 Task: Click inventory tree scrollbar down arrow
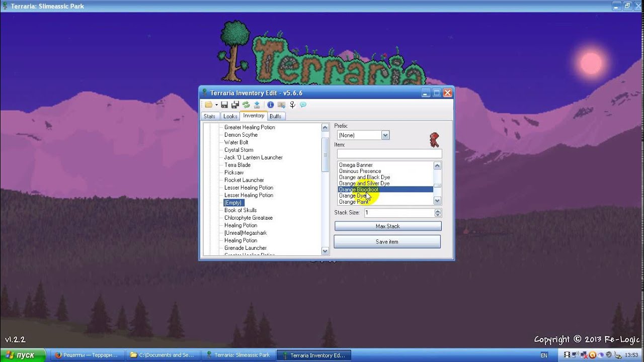click(325, 251)
